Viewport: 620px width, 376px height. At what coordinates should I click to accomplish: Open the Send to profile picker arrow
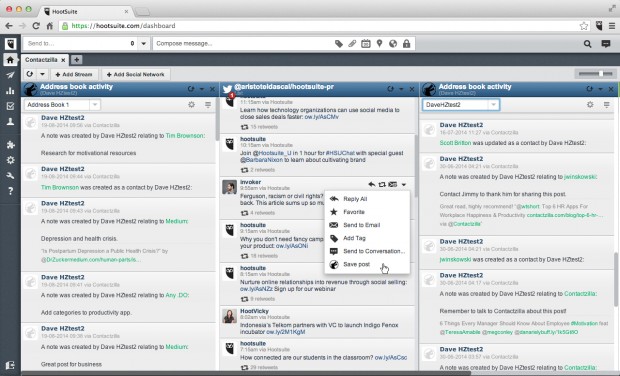(x=144, y=43)
